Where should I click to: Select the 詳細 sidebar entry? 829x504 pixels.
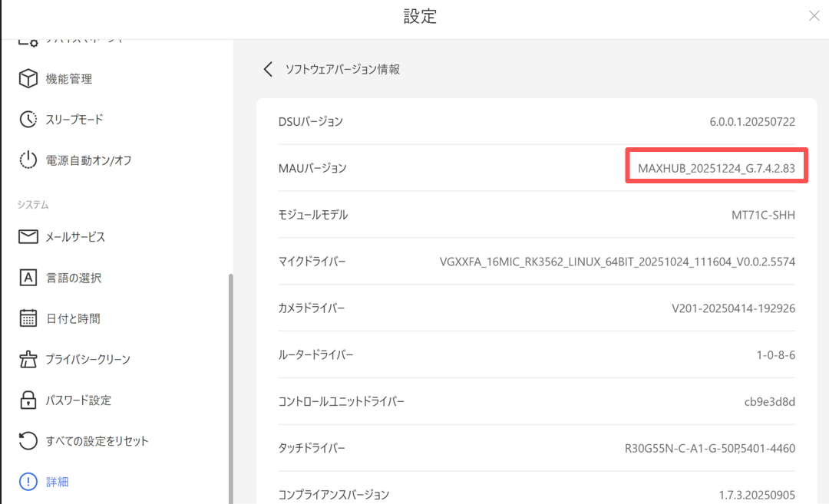coord(58,482)
